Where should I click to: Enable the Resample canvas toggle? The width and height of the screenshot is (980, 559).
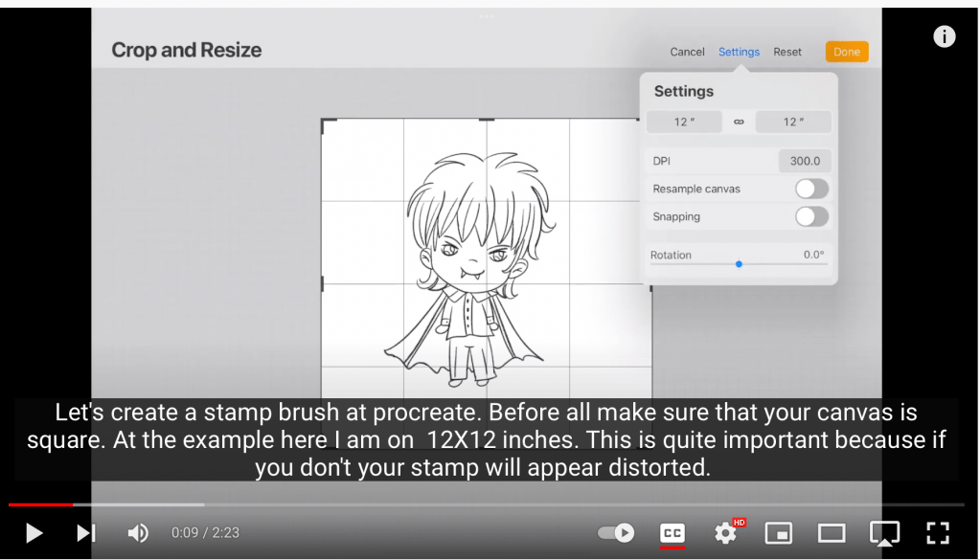click(810, 189)
